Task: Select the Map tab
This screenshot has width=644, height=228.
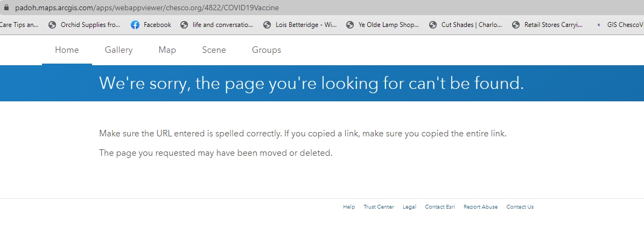Action: (167, 50)
